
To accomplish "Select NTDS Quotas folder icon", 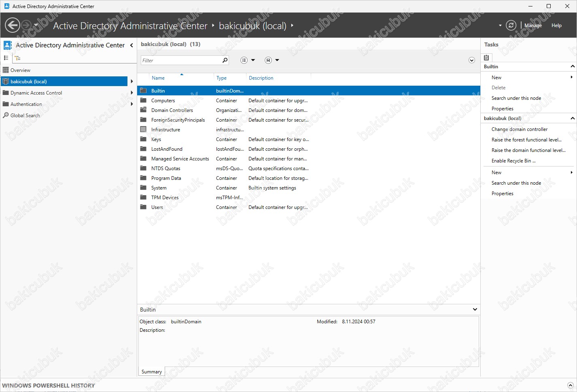I will pyautogui.click(x=143, y=168).
